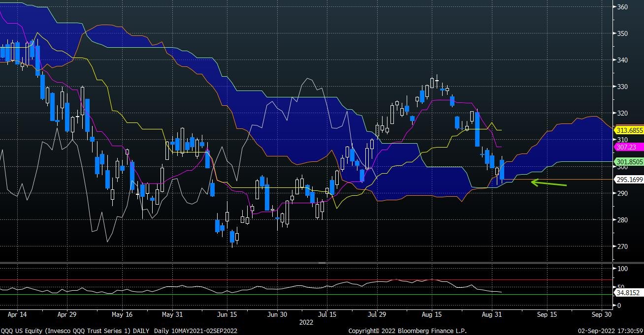Click the 2022 year label below the axis
The height and width of the screenshot is (335, 644).
(306, 323)
